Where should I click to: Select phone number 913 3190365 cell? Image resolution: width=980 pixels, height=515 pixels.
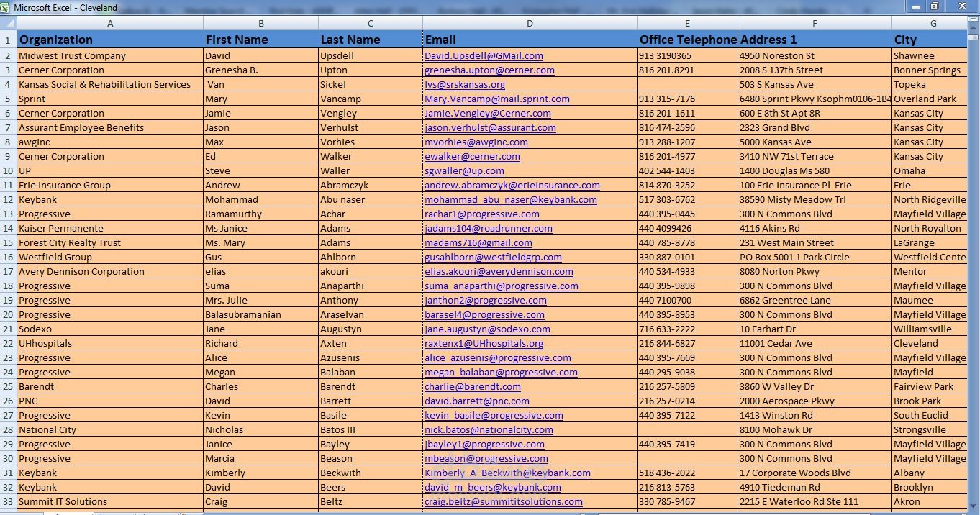pos(687,55)
